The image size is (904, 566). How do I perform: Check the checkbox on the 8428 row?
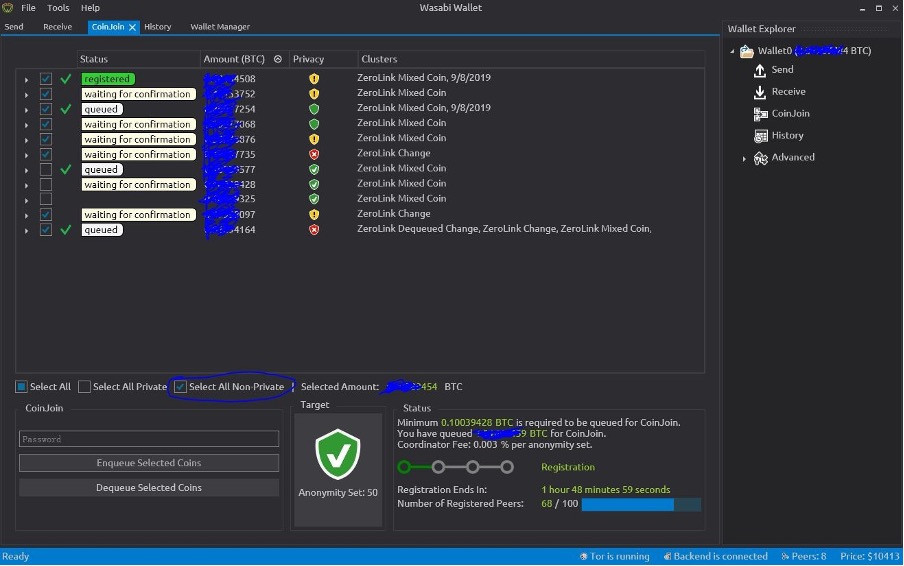click(x=46, y=184)
